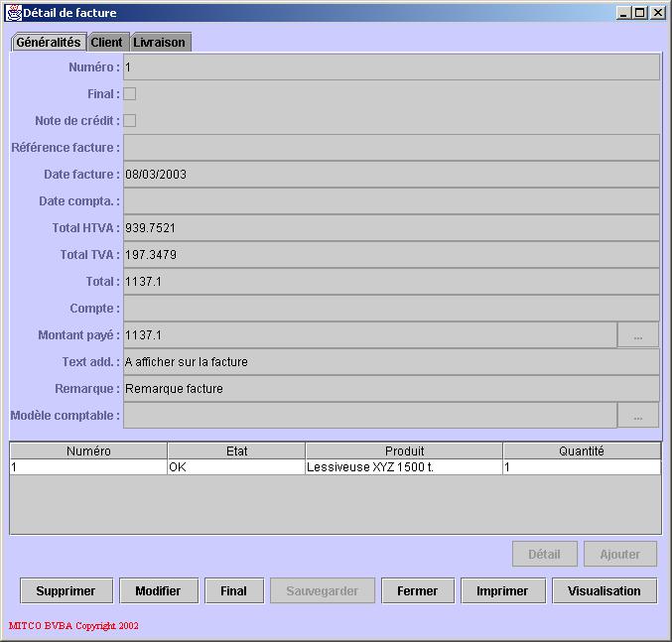
Task: Select the Numéro cell of the table row
Action: (88, 466)
